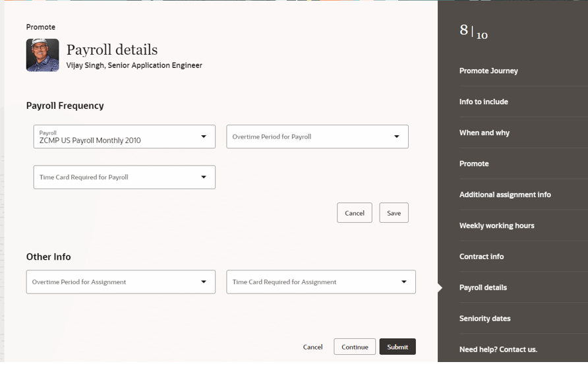Viewport: 588px width, 366px height.
Task: Select Contract info step
Action: (x=481, y=257)
